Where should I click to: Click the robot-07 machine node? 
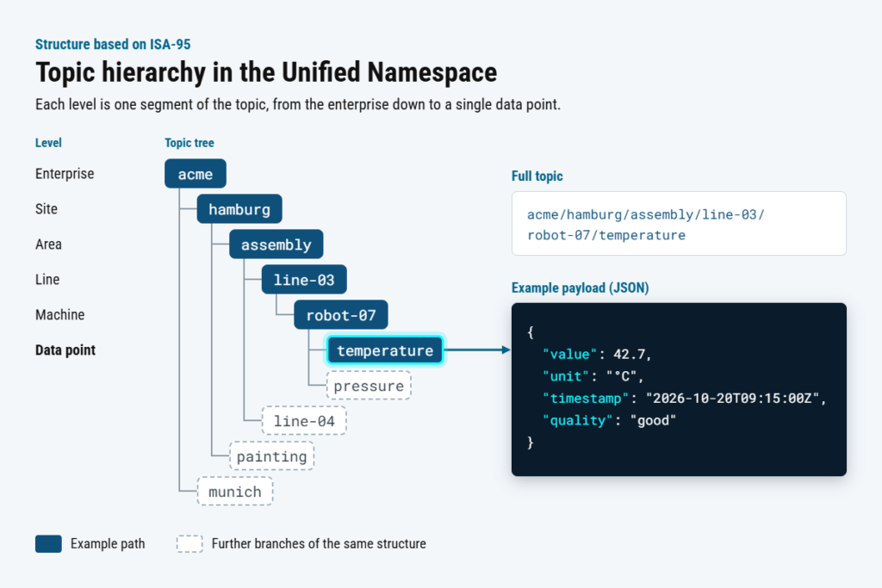click(341, 315)
